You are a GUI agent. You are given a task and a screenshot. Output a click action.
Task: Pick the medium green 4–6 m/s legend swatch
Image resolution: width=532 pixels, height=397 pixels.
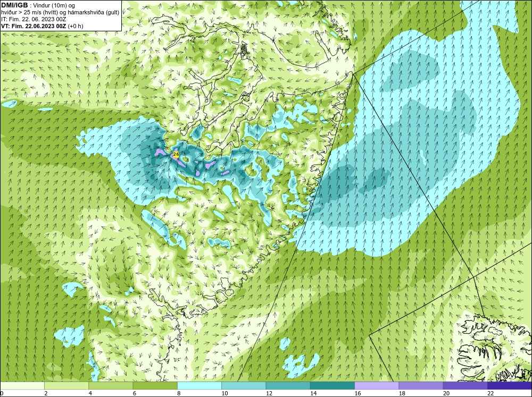click(111, 386)
